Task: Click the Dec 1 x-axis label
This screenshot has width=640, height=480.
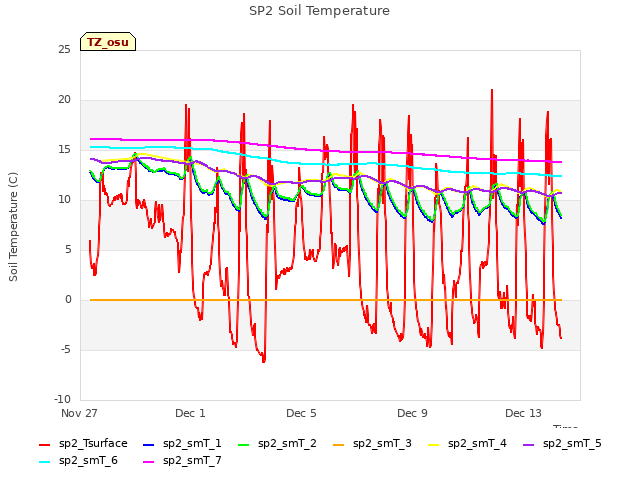Action: (190, 413)
